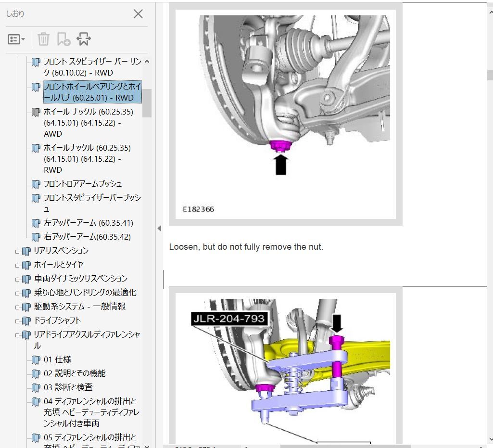Click the add new bookmark icon
The image size is (493, 448).
63,39
